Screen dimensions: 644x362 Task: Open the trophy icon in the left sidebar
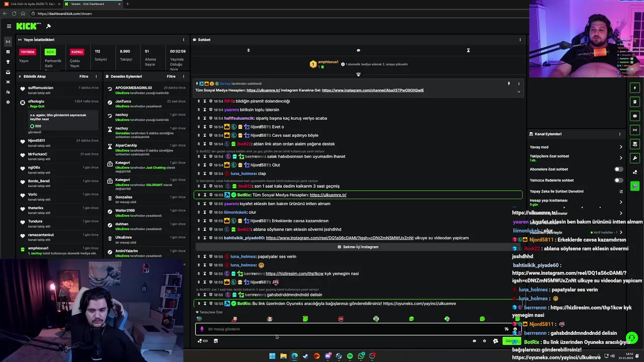coord(8,62)
